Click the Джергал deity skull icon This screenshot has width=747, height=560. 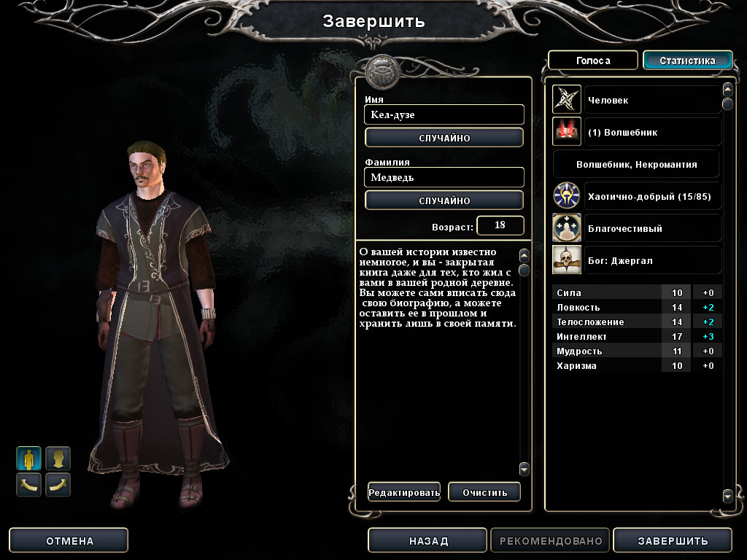coord(566,260)
